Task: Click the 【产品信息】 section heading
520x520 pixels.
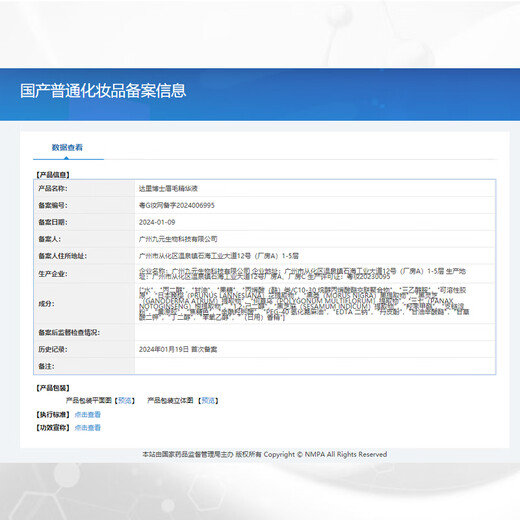Action: (53, 175)
